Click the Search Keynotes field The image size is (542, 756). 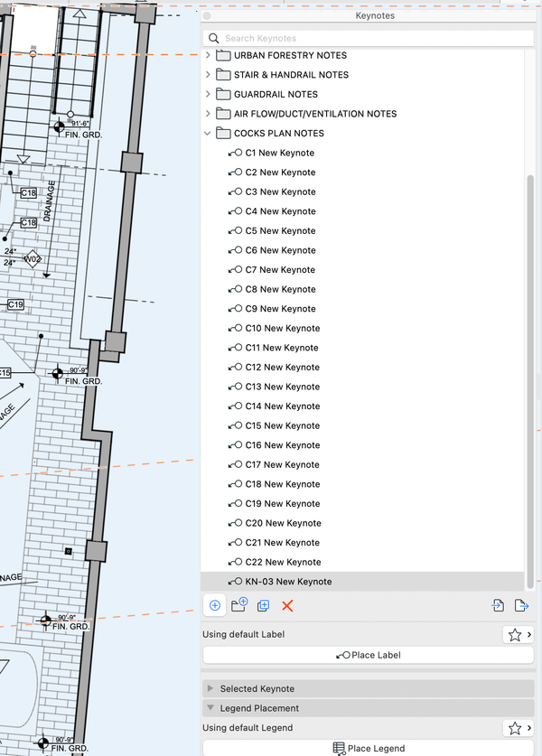click(x=369, y=38)
